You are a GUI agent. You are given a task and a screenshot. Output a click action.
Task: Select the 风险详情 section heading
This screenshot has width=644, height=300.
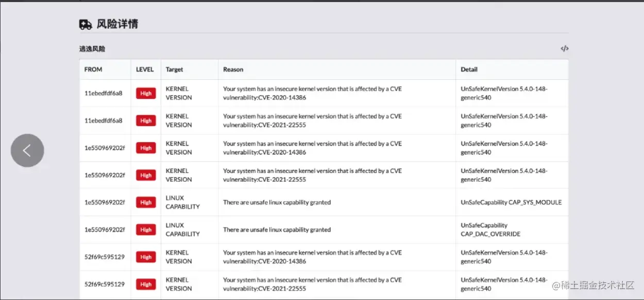click(x=117, y=24)
